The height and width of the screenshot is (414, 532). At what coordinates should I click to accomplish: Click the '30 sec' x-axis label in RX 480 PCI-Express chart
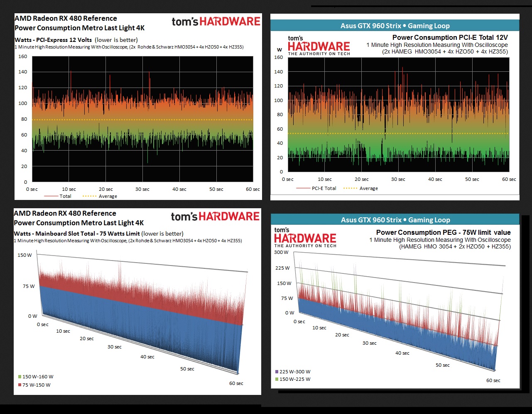142,189
